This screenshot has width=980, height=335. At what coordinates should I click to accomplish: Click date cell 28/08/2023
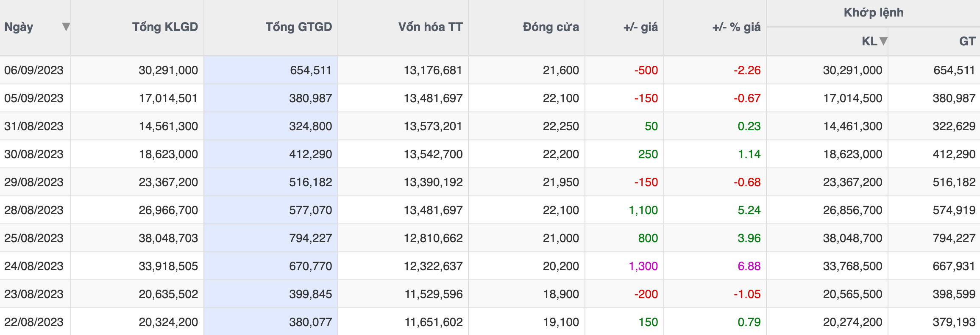34,210
